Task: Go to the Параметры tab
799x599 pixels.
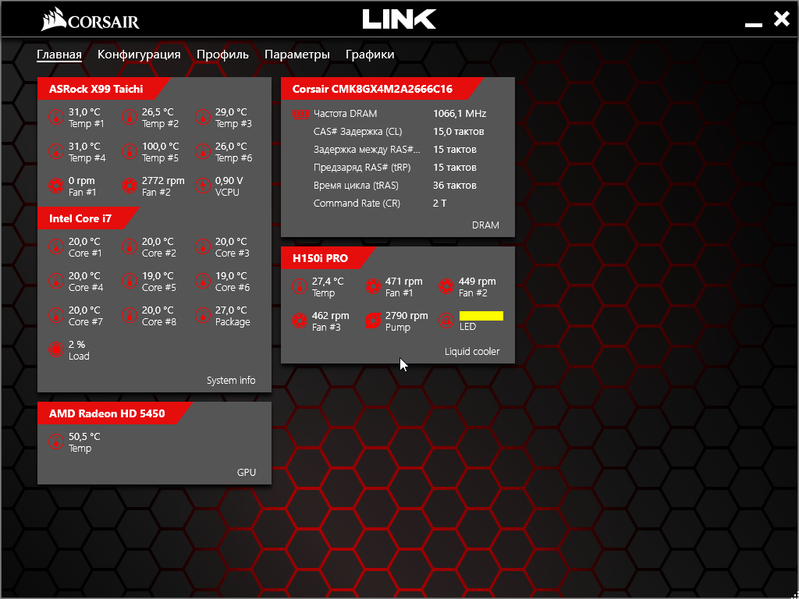Action: (297, 55)
